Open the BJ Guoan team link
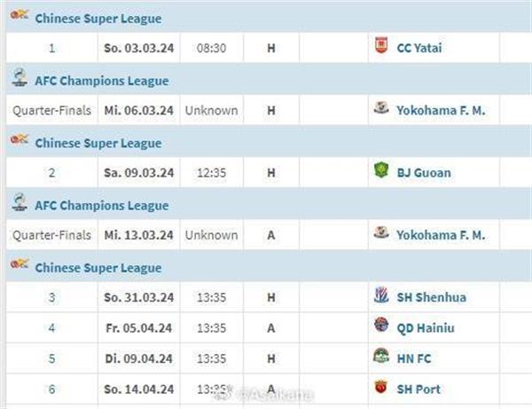 coord(426,173)
